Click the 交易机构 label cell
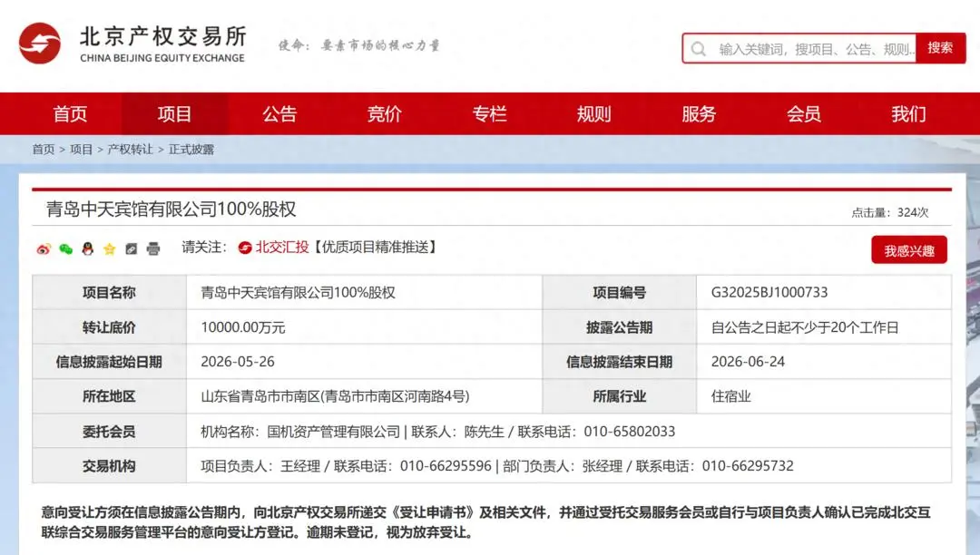The width and height of the screenshot is (980, 555). click(x=110, y=466)
